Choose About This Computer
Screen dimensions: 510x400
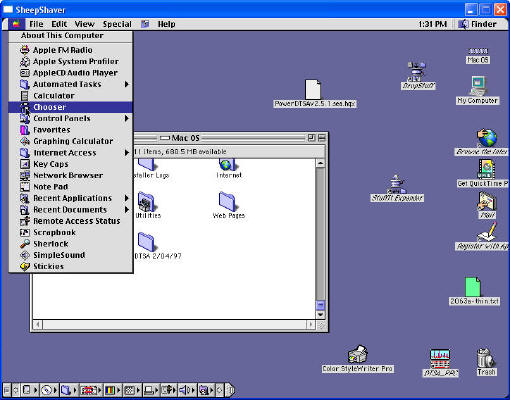tap(71, 36)
